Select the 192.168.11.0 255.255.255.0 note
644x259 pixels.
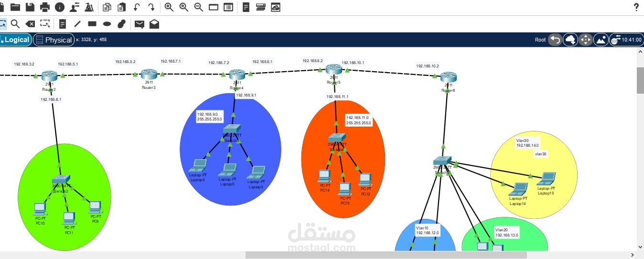click(x=358, y=120)
